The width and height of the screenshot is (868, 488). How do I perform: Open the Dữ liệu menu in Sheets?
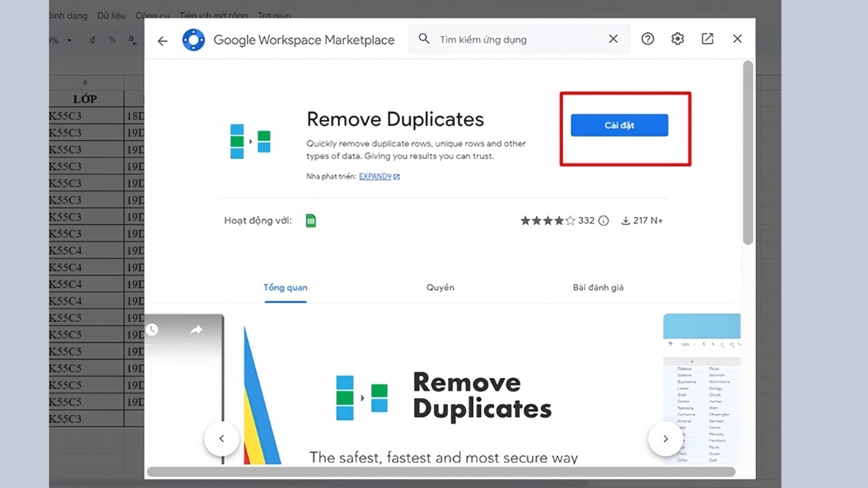(111, 15)
